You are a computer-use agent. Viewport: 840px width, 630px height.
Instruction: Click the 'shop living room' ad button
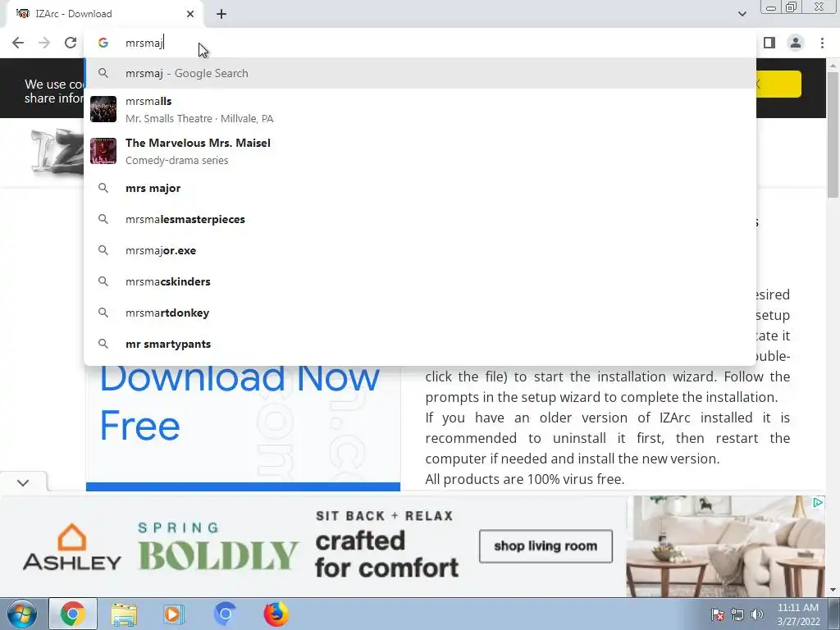tap(546, 546)
